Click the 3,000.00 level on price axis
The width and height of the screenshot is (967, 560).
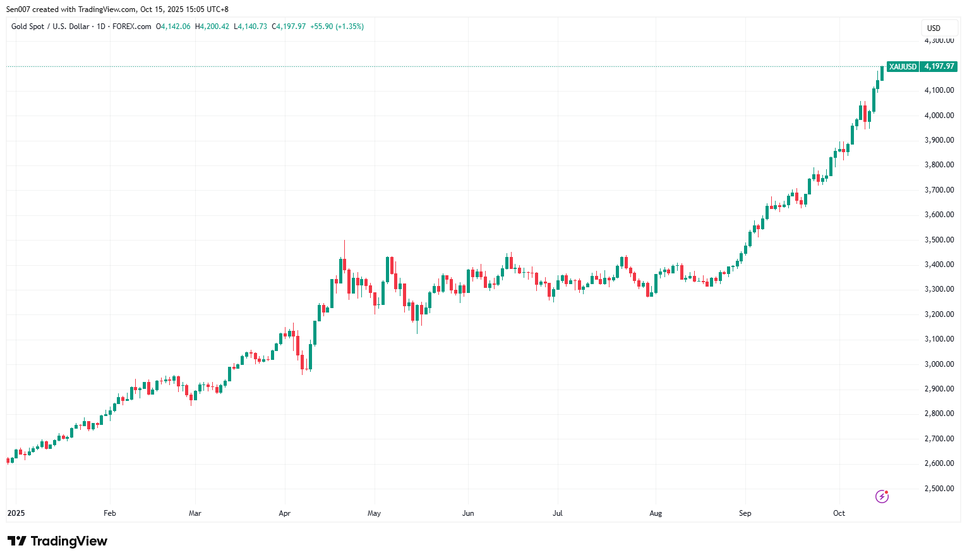pyautogui.click(x=939, y=364)
